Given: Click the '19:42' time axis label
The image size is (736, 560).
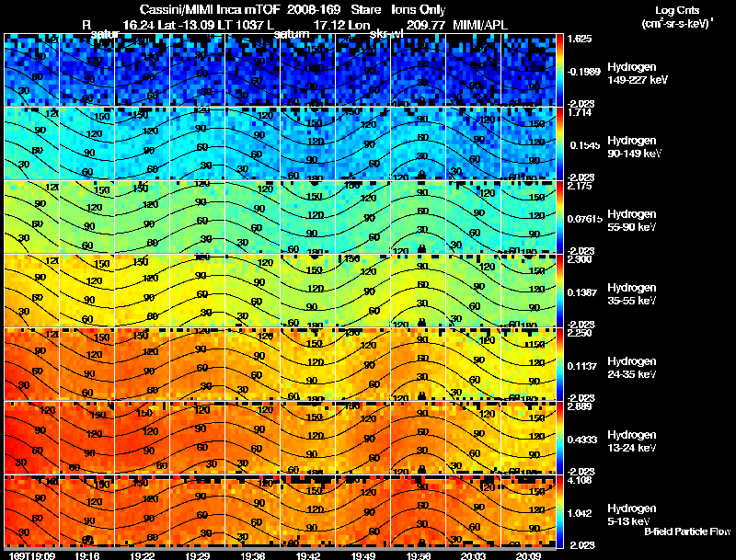Looking at the screenshot, I should 308,555.
